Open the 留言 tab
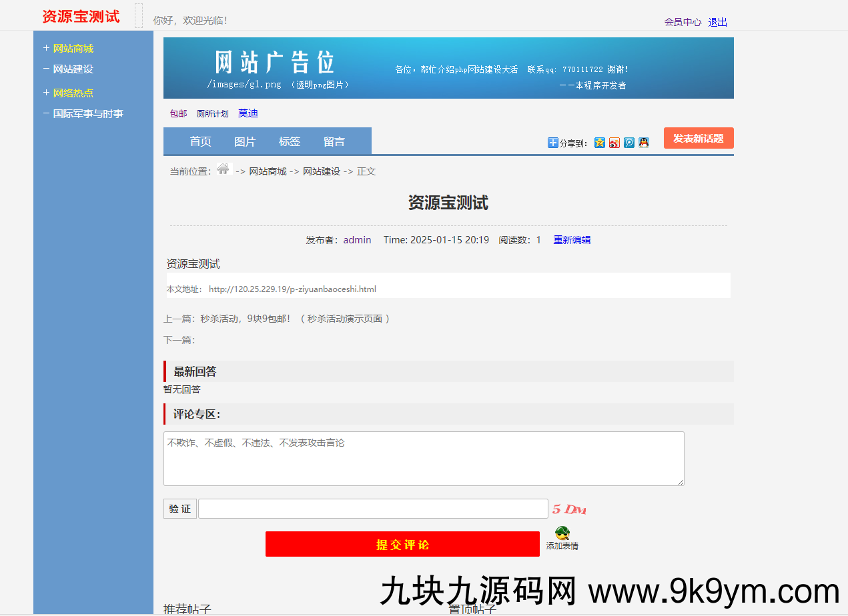This screenshot has width=848, height=616. click(334, 141)
